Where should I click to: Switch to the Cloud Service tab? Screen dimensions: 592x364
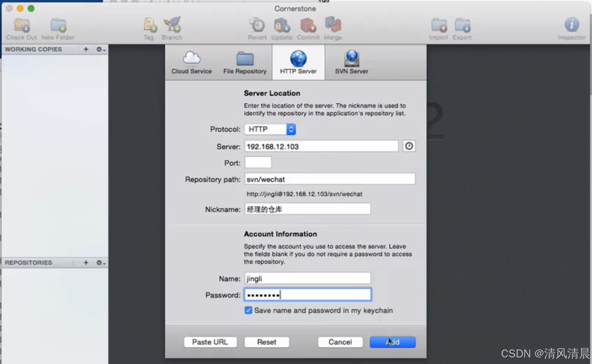pyautogui.click(x=191, y=62)
